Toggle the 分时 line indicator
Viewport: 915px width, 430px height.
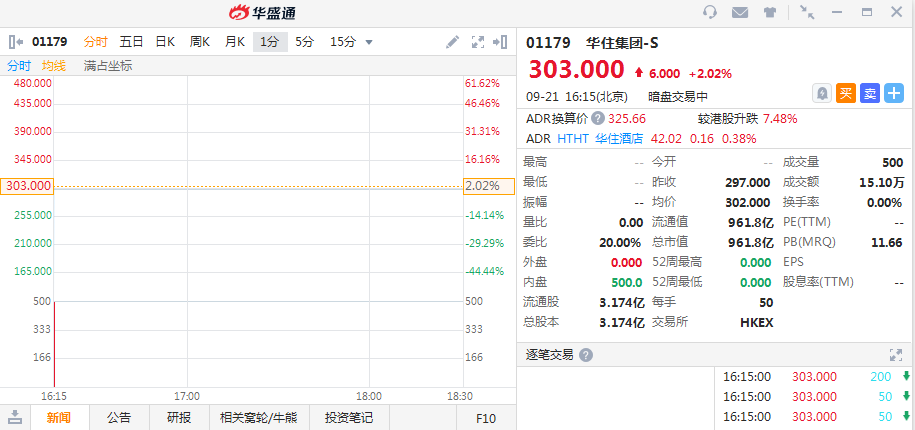tap(19, 66)
